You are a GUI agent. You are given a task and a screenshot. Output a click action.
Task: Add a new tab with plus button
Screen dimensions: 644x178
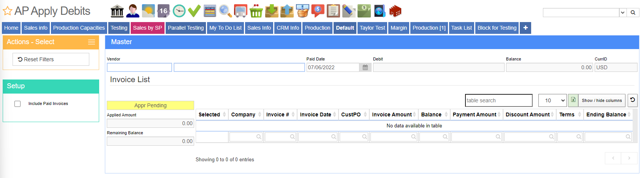[x=525, y=28]
